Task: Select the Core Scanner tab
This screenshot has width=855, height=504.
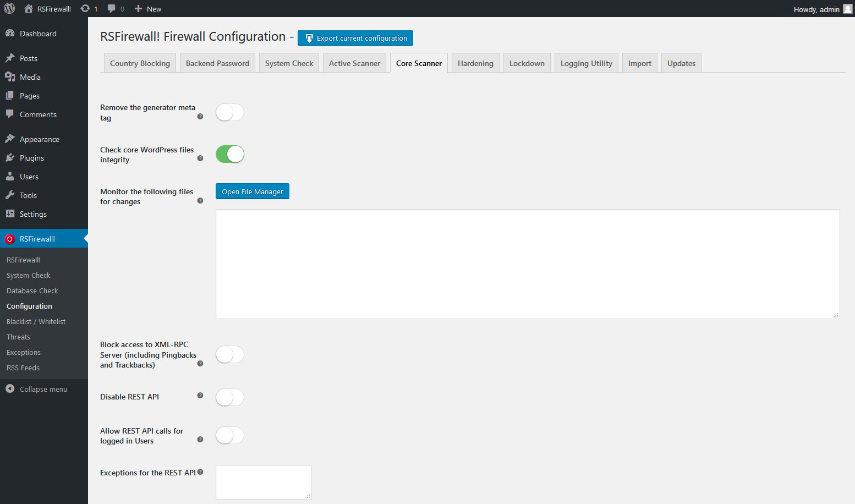Action: click(x=419, y=63)
